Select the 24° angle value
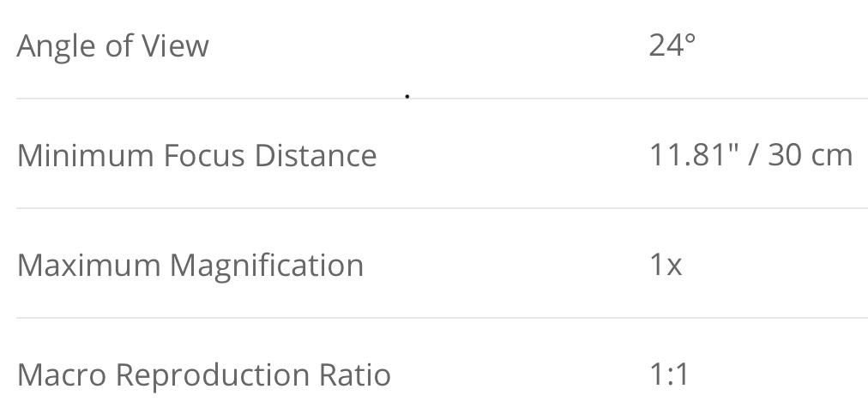 click(x=672, y=45)
